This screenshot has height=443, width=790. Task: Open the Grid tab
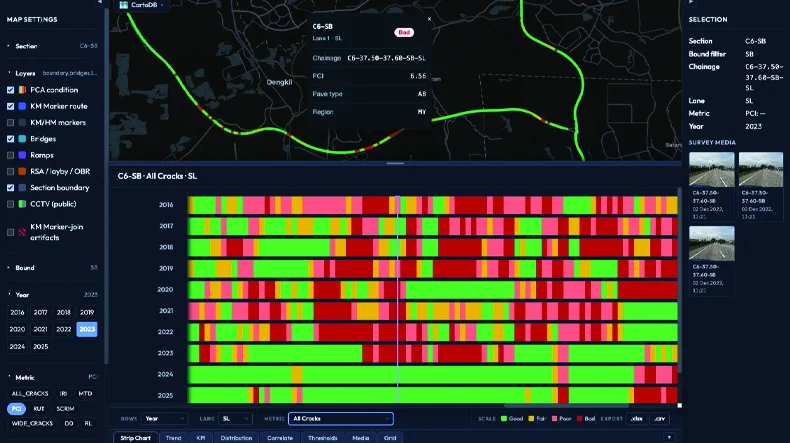click(x=390, y=438)
